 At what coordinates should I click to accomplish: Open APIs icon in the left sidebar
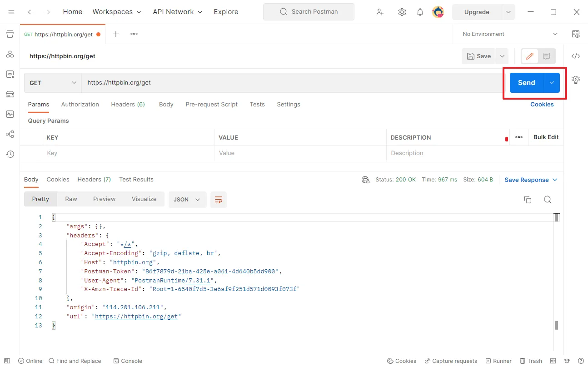click(x=10, y=54)
